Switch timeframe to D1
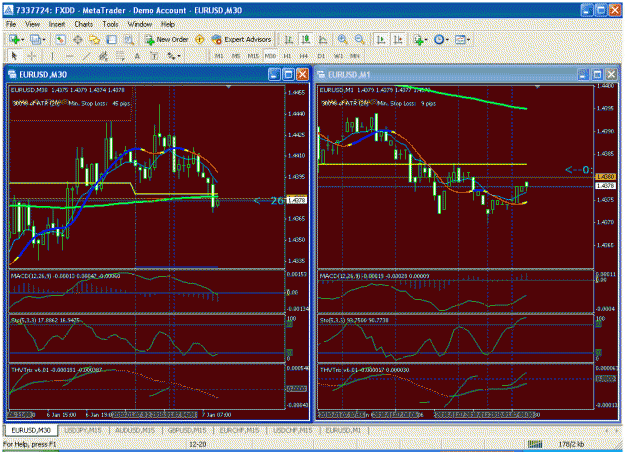 (321, 56)
